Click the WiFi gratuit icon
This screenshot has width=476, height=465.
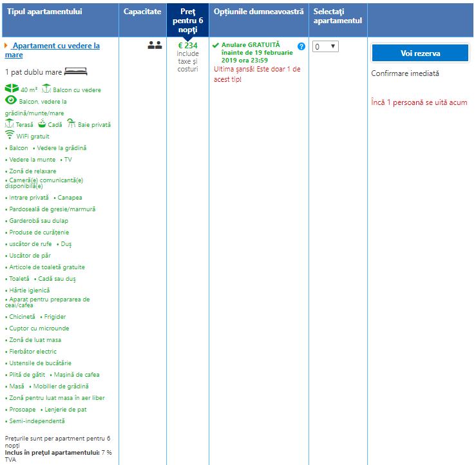coord(10,135)
